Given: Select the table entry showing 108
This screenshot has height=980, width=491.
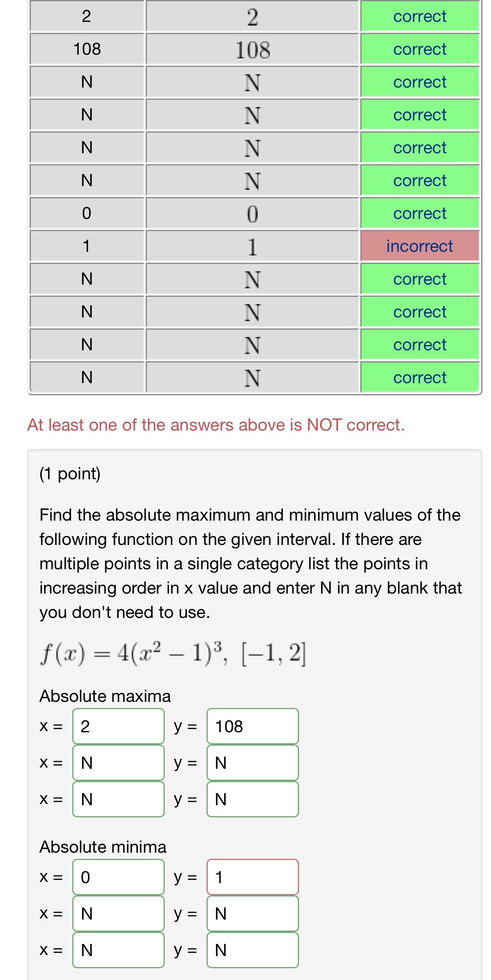Looking at the screenshot, I should pyautogui.click(x=252, y=49).
